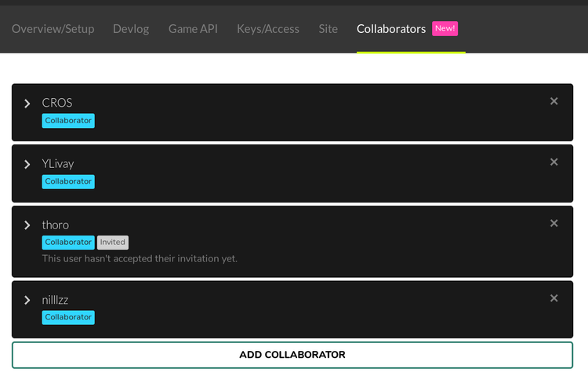Expand the nilllzz collaborator row chevron

pyautogui.click(x=27, y=301)
